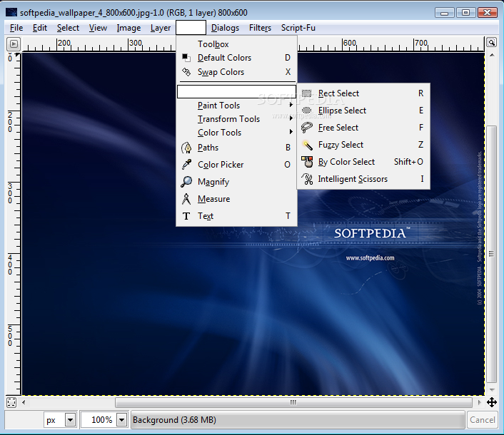Image resolution: width=504 pixels, height=435 pixels.
Task: Open the Filters menu
Action: (x=260, y=28)
